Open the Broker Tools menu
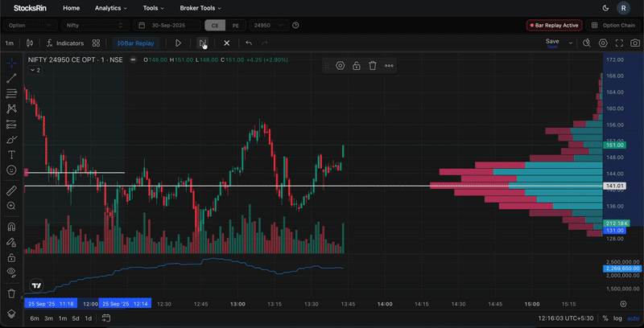 [200, 8]
